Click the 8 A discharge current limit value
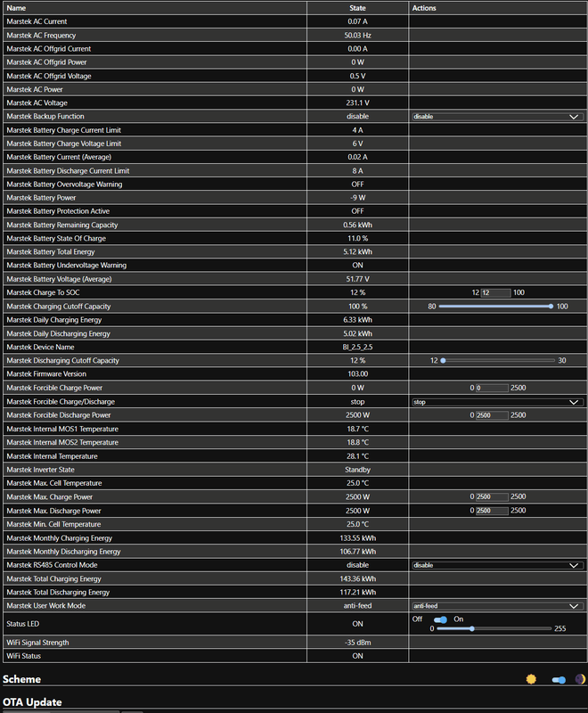This screenshot has width=588, height=713. click(357, 170)
